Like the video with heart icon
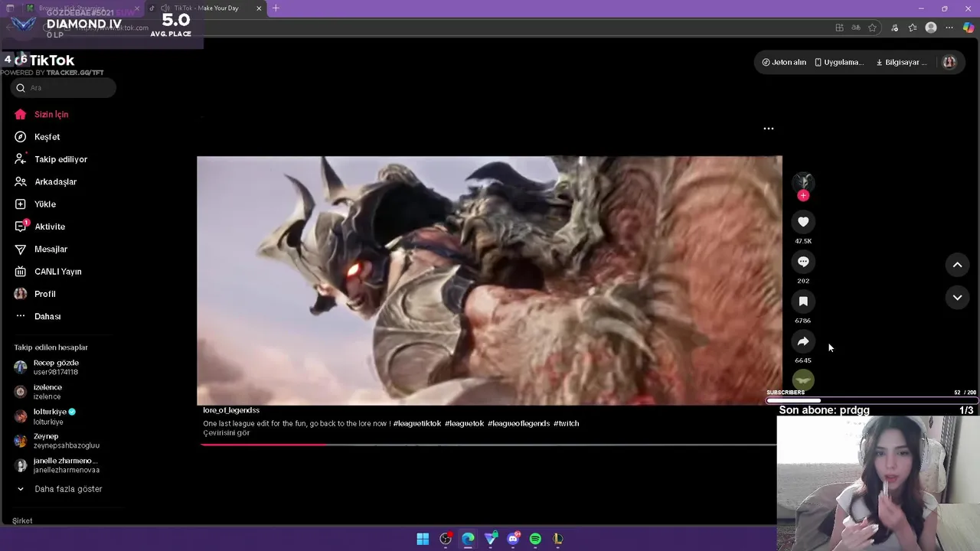 pos(803,222)
